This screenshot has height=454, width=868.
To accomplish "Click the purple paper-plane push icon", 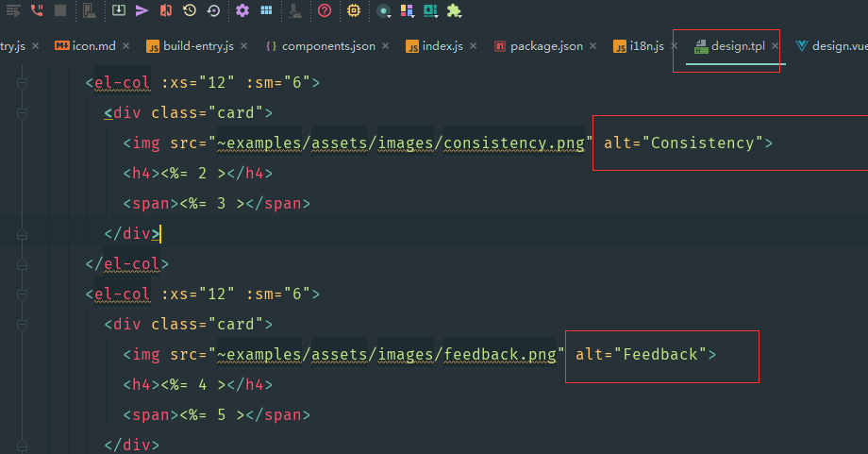I will coord(142,10).
